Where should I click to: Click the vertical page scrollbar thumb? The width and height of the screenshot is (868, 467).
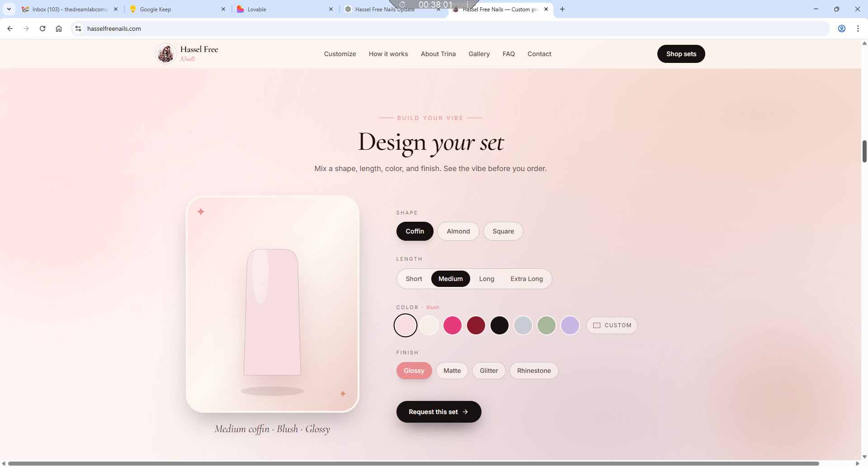point(864,152)
